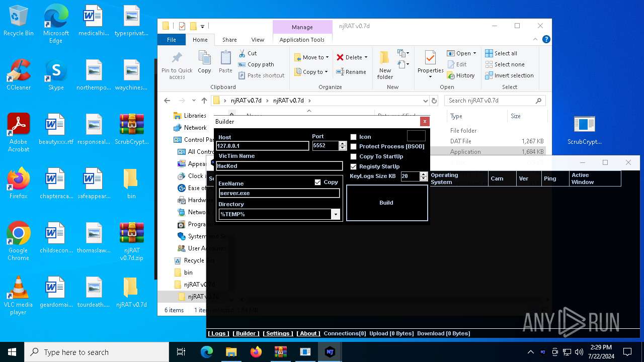The image size is (644, 362).
Task: Select Libraries in the navigation pane
Action: coord(190,116)
